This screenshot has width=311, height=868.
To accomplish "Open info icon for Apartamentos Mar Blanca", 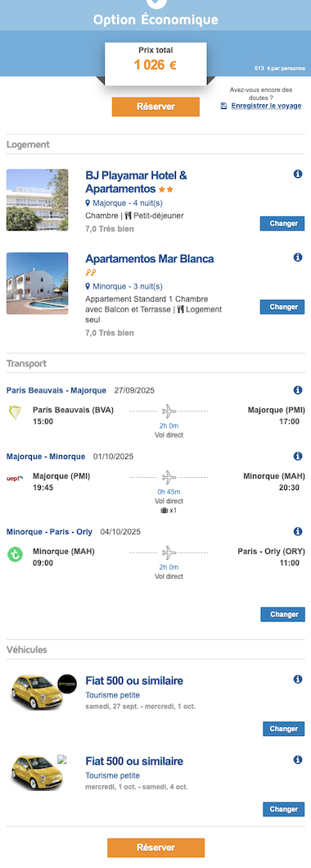I will coord(298,257).
